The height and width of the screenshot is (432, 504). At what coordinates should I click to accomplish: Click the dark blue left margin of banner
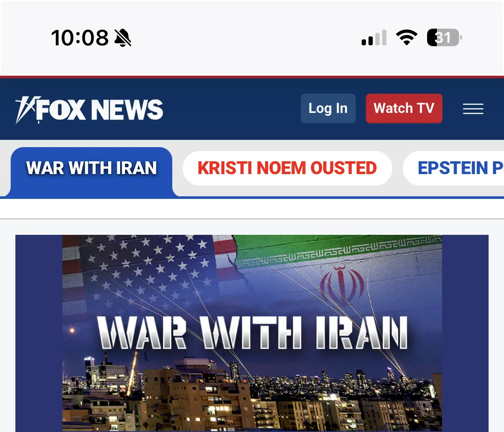click(x=39, y=333)
